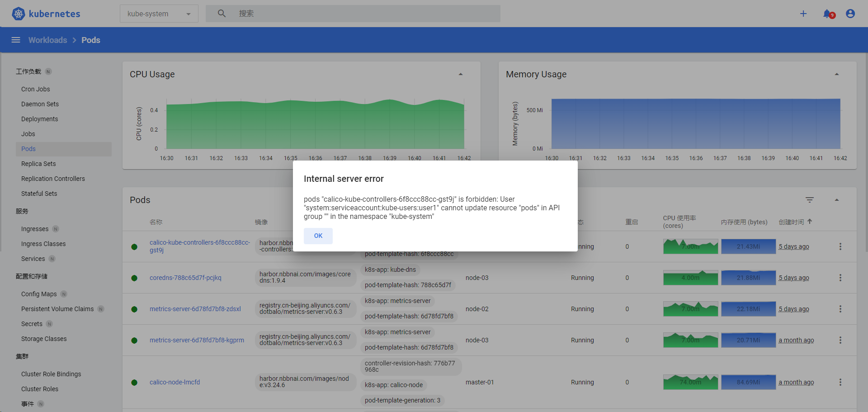Sort by 创建时间 column header
The height and width of the screenshot is (412, 868).
[791, 222]
